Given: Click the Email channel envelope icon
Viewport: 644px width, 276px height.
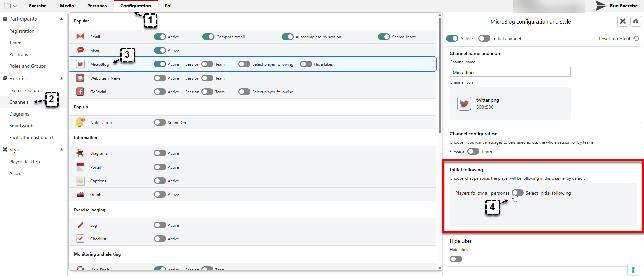Looking at the screenshot, I should (x=80, y=37).
